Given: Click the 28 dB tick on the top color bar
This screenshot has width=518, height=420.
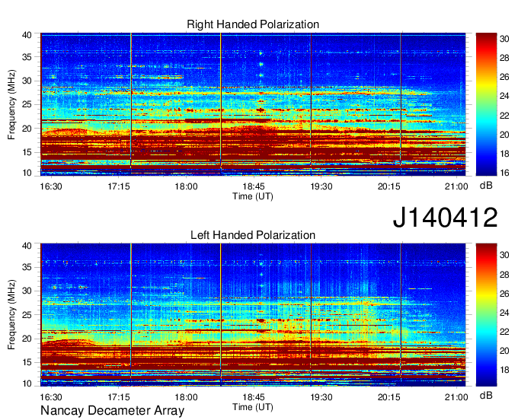Looking at the screenshot, I should [x=504, y=58].
